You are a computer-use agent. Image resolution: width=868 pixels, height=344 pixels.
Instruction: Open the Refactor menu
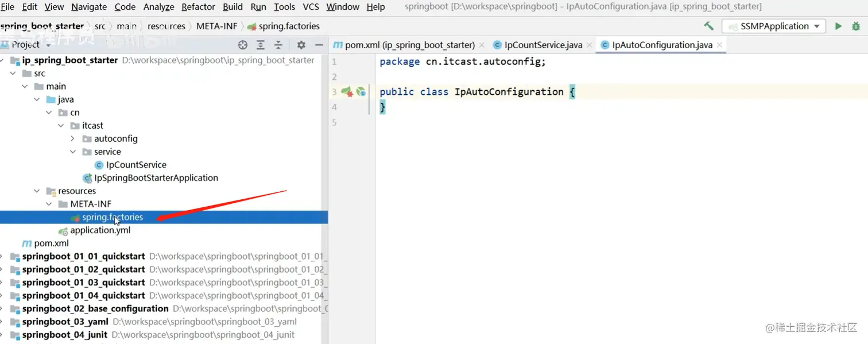[199, 7]
